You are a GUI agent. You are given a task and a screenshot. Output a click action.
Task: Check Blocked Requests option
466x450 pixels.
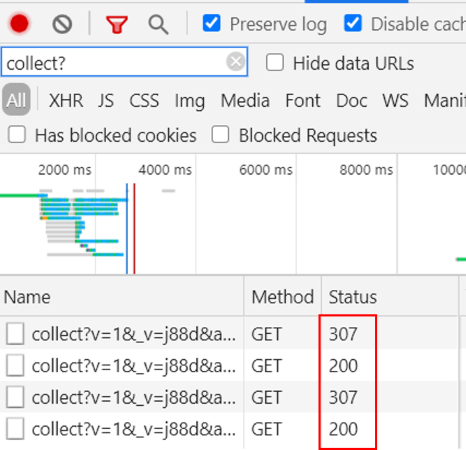220,134
